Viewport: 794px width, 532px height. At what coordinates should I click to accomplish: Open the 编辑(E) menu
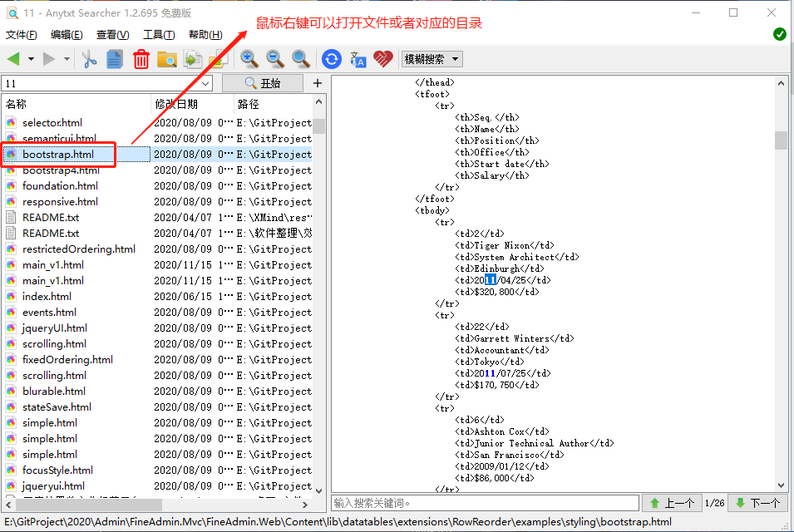pyautogui.click(x=67, y=34)
